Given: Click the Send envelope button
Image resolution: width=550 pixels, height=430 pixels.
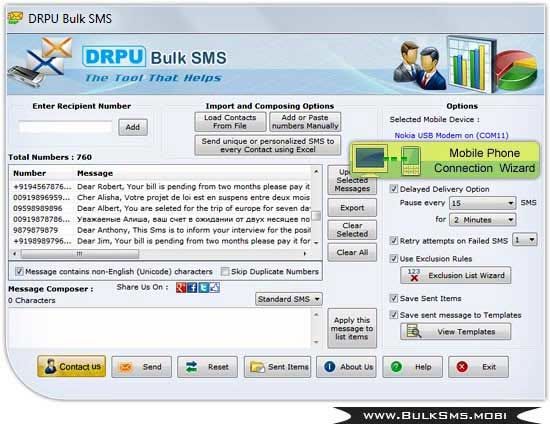Looking at the screenshot, I should pos(141,367).
